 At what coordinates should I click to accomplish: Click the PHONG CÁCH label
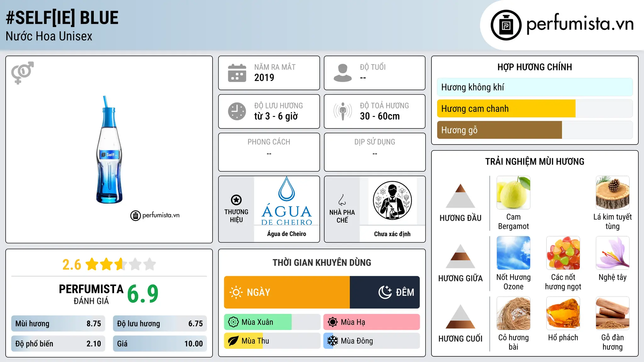(269, 142)
